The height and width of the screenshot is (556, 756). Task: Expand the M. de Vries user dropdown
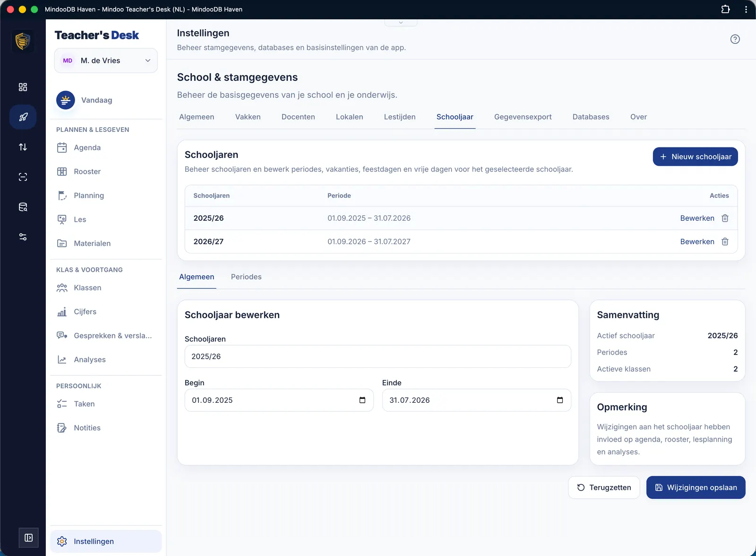(x=106, y=61)
